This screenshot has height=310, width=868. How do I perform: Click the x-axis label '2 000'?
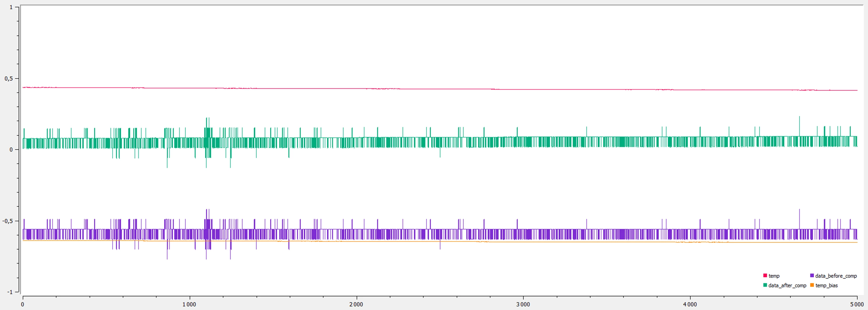click(x=356, y=304)
